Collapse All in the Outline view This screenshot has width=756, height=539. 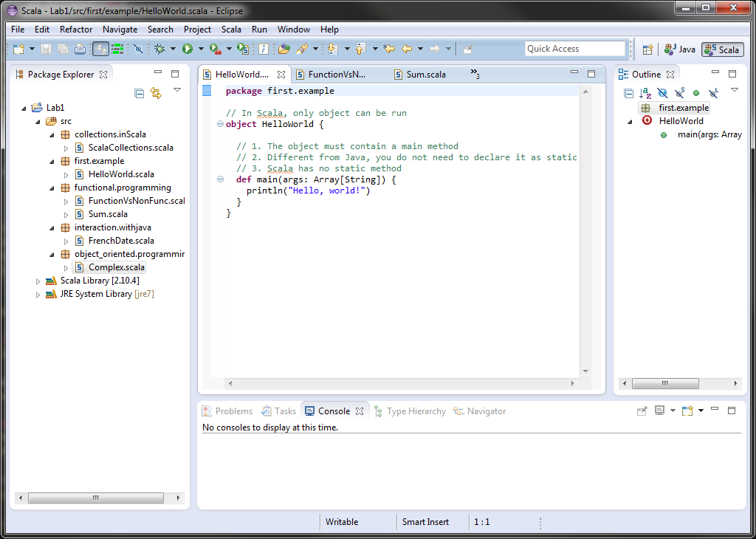coord(629,93)
